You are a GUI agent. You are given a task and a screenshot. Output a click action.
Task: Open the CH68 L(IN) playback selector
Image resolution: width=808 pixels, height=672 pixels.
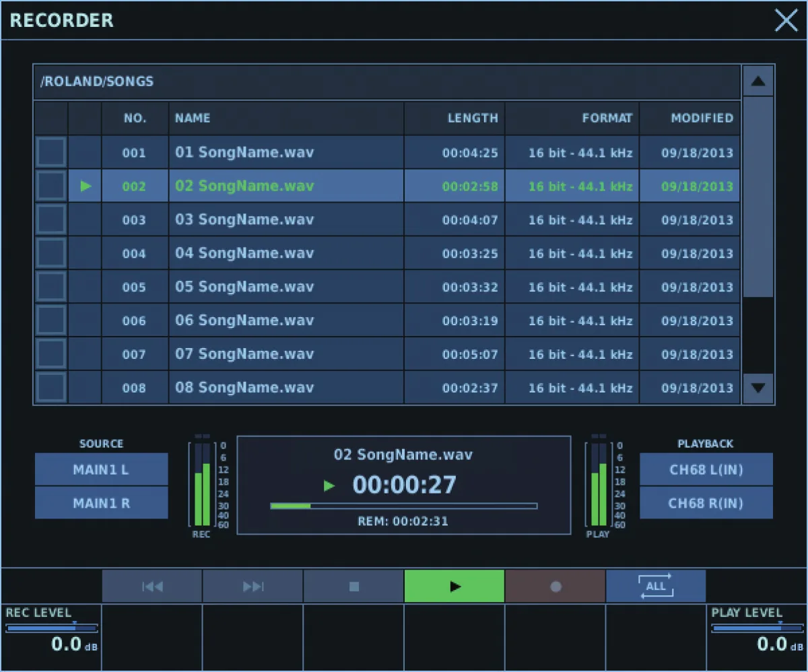[x=706, y=469]
